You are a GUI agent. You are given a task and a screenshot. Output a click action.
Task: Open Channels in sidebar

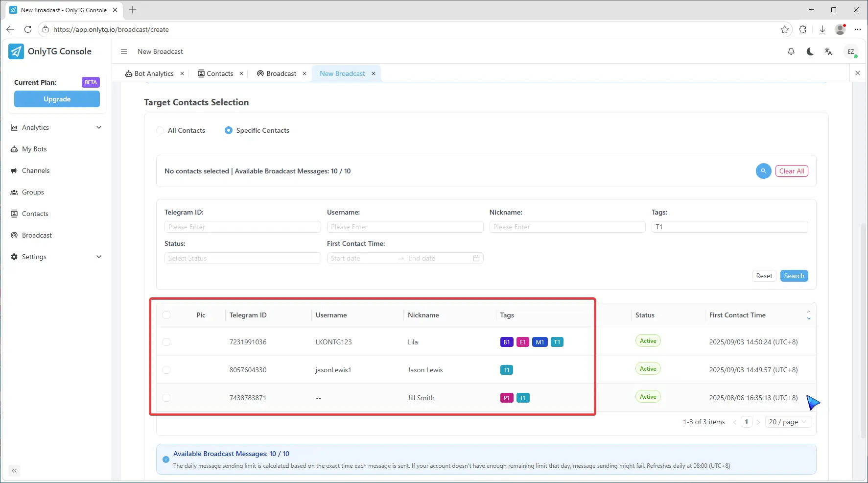36,170
